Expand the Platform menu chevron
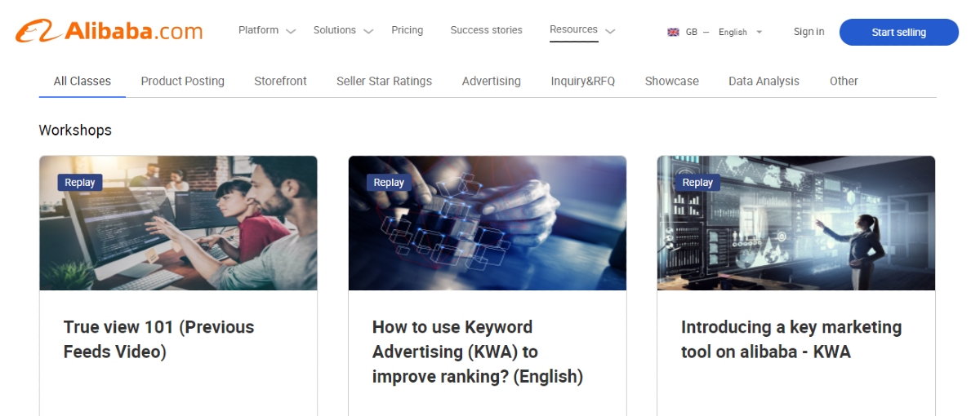The width and height of the screenshot is (980, 416). [291, 32]
